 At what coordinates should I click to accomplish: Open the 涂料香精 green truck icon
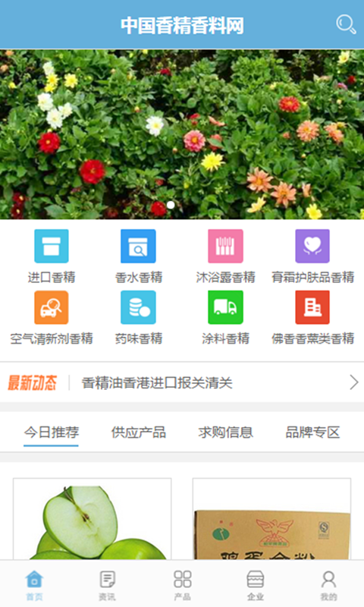pyautogui.click(x=225, y=307)
